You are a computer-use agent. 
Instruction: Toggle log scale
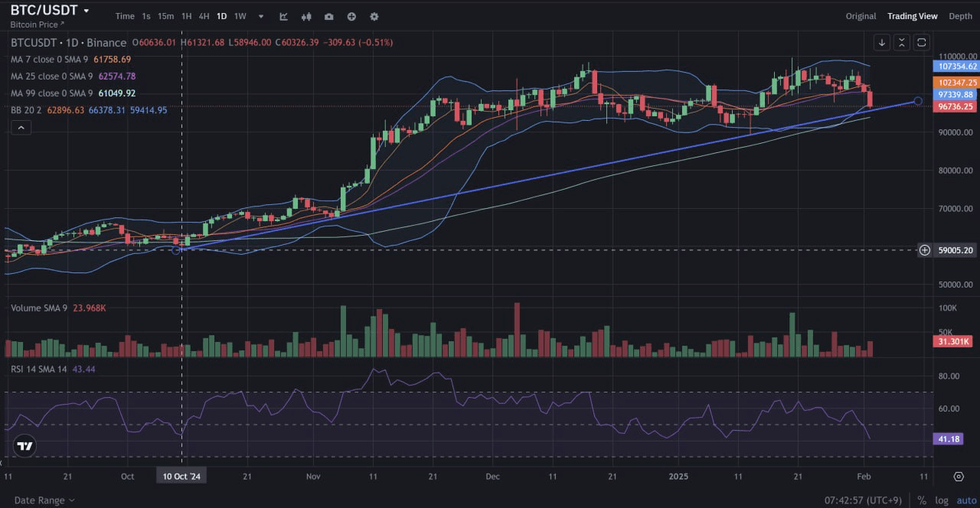pos(941,500)
